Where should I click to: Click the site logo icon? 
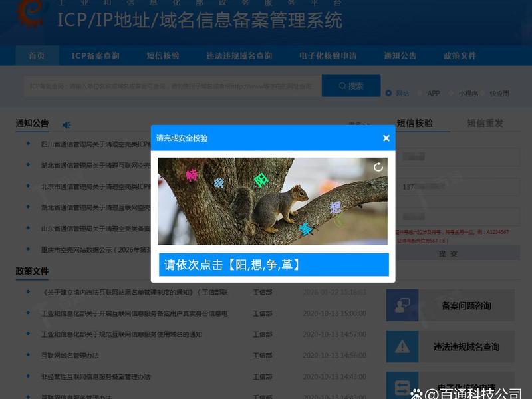pos(30,13)
